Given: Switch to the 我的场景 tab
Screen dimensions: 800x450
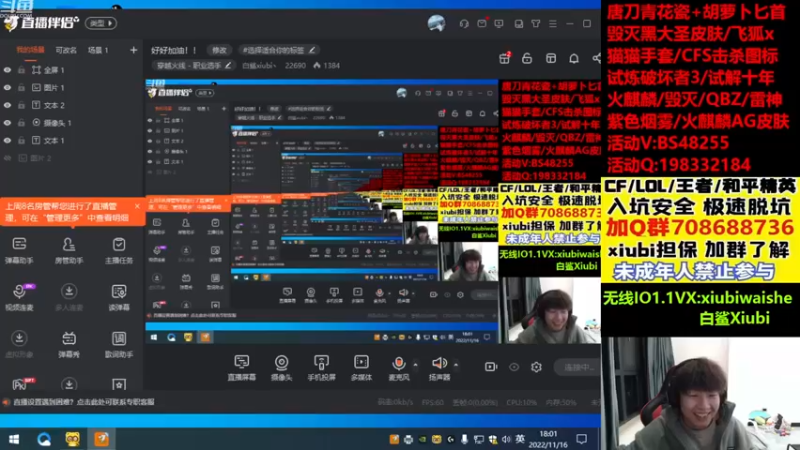Looking at the screenshot, I should tap(30, 50).
